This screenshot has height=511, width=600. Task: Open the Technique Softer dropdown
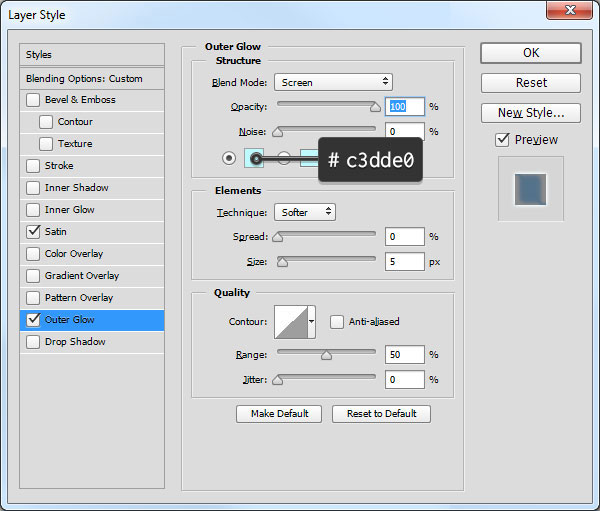click(x=305, y=212)
